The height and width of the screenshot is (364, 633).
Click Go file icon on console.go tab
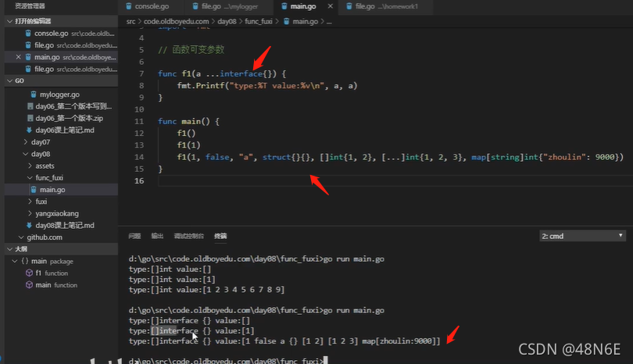point(129,6)
